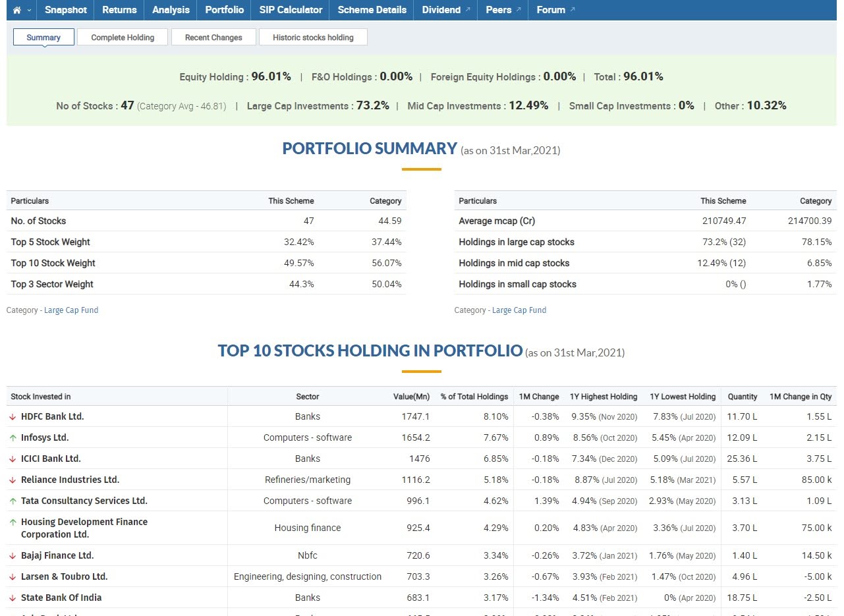This screenshot has height=616, width=844.
Task: Click Infosys value 1654.2
Action: tap(416, 437)
